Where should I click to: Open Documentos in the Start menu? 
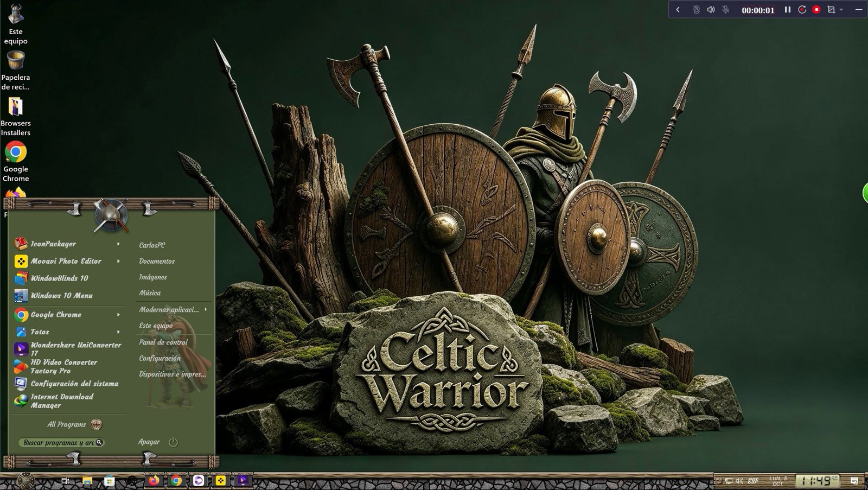click(157, 261)
